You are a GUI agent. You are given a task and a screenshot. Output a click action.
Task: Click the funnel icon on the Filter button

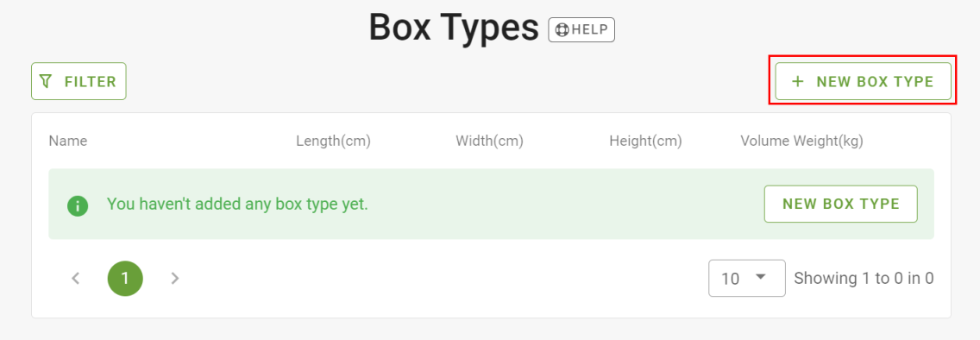click(46, 81)
